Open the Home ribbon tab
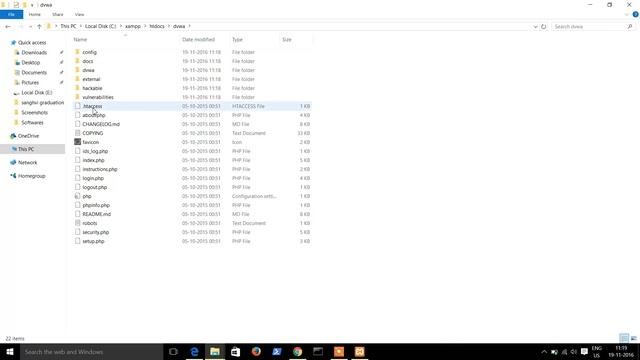This screenshot has width=640, height=360. pyautogui.click(x=35, y=15)
